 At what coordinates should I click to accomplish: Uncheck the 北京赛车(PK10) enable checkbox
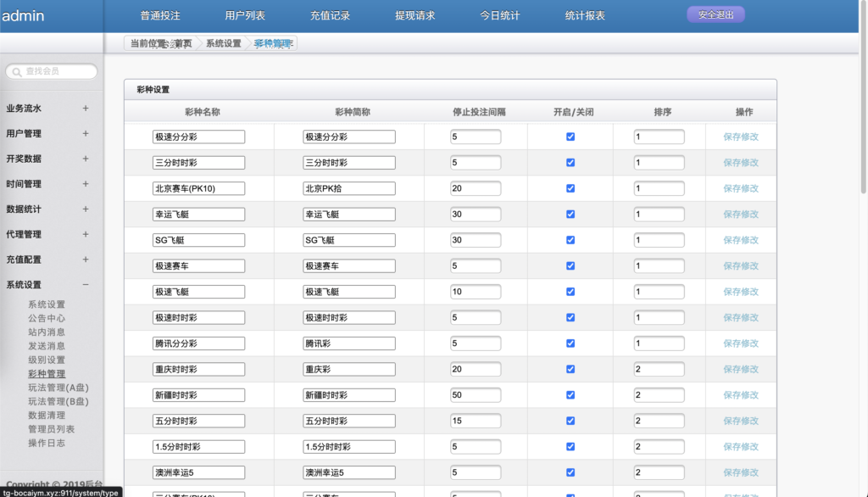(x=570, y=188)
